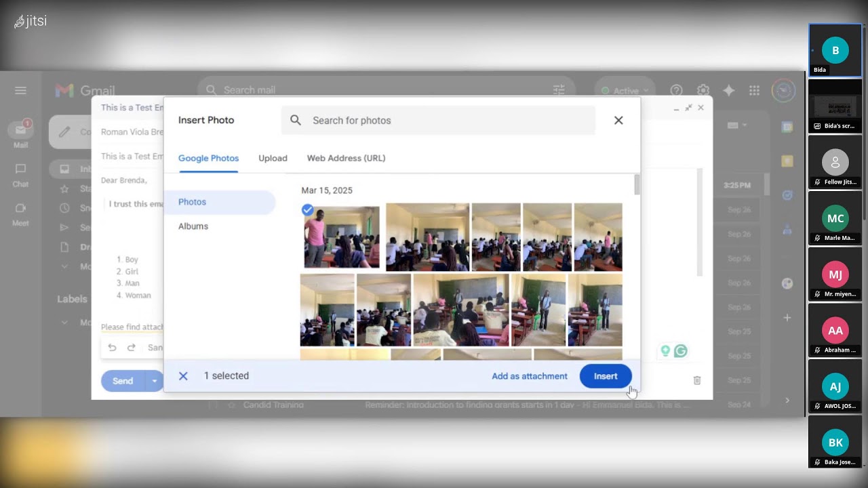Switch to the Upload tab
Viewport: 868px width, 488px height.
coord(273,158)
